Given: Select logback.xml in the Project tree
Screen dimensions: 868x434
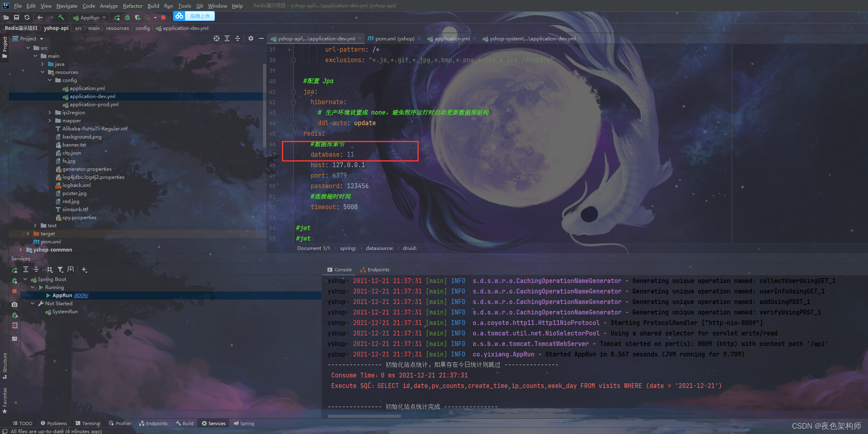Looking at the screenshot, I should click(76, 185).
